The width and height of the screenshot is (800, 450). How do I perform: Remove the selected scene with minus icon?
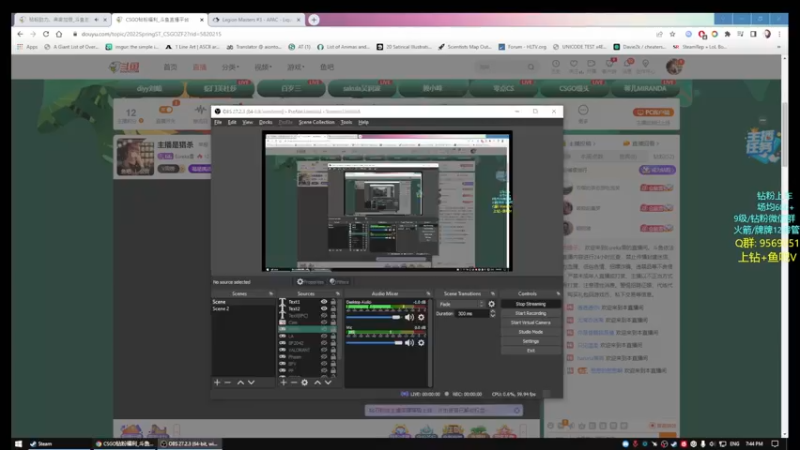[228, 382]
